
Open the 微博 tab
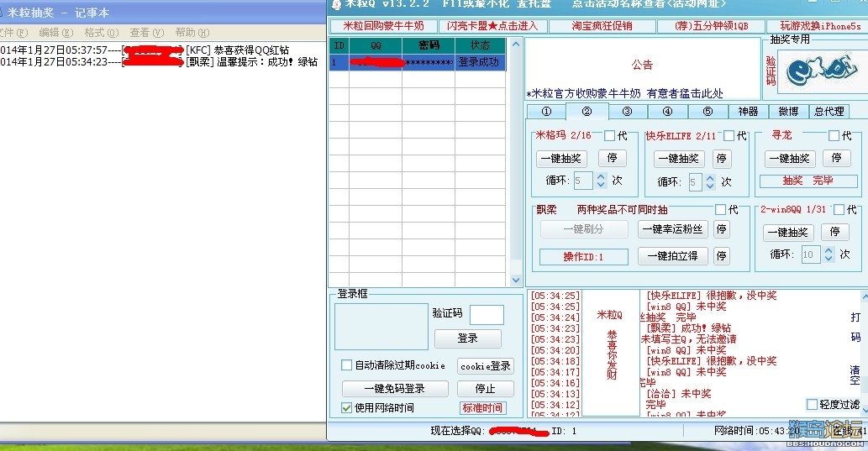click(788, 111)
